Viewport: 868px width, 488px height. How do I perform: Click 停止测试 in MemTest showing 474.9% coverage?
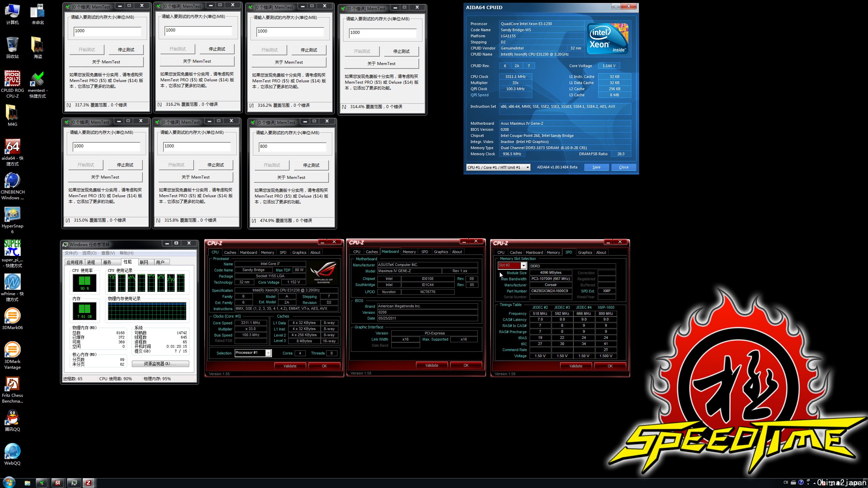(x=311, y=165)
